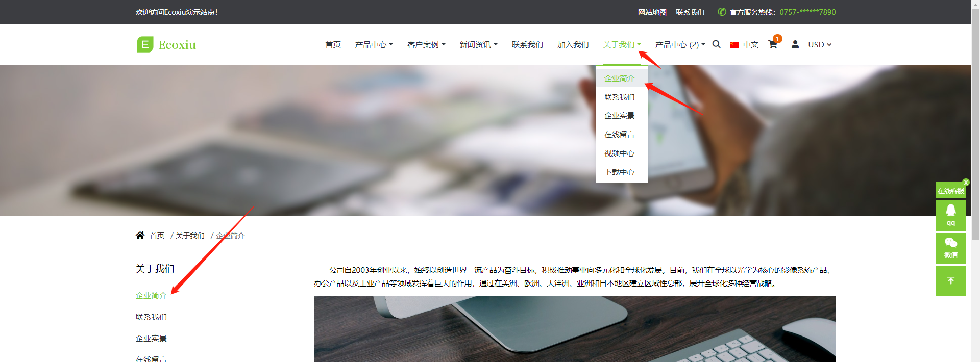Click the 网站地图 link in top bar
Image resolution: width=980 pixels, height=362 pixels.
[652, 12]
